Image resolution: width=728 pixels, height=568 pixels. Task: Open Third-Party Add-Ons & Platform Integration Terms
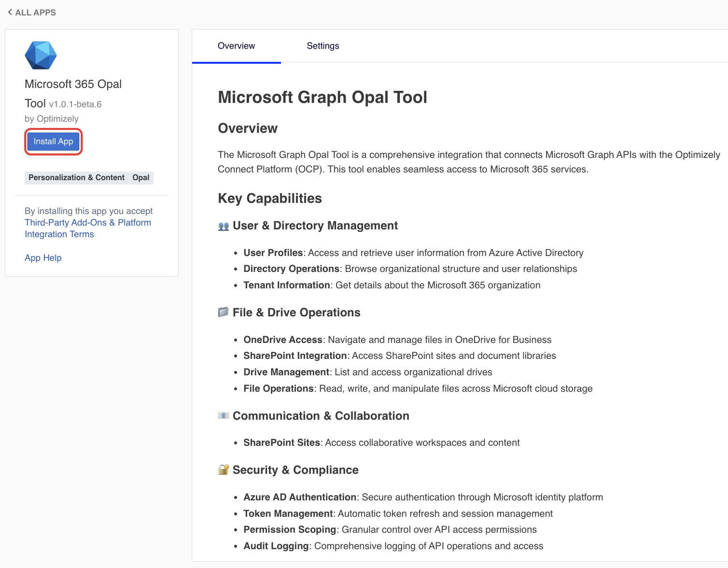(87, 228)
